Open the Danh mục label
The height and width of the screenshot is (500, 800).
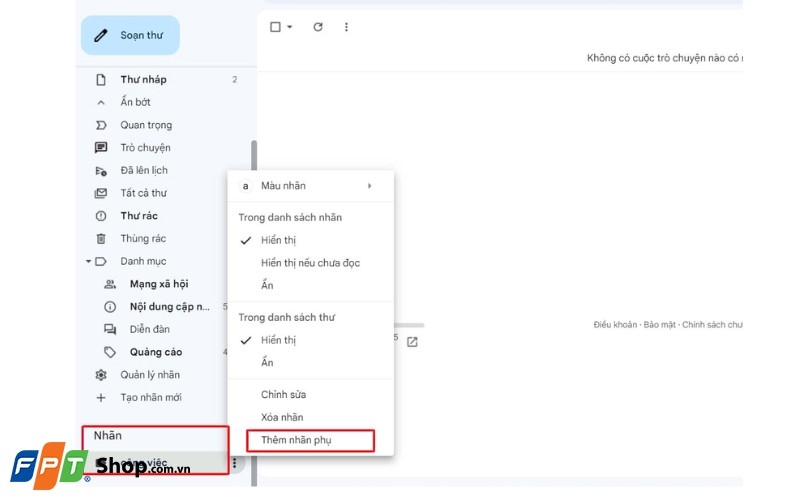pyautogui.click(x=143, y=261)
